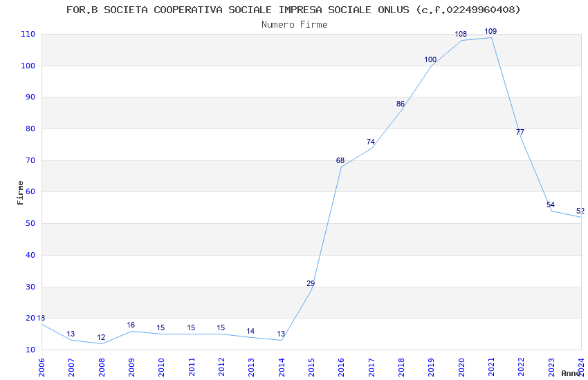Click the x-axis year label 2022

click(522, 367)
